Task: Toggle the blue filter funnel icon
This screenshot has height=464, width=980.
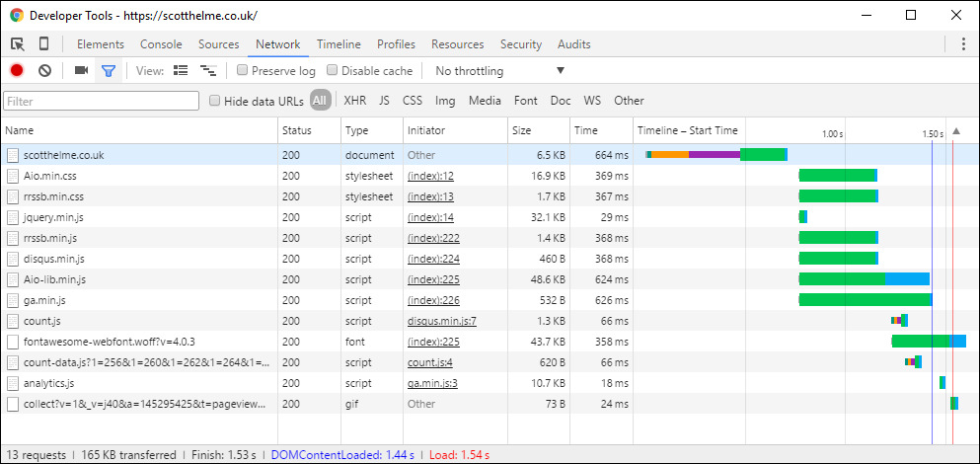Action: (x=109, y=71)
